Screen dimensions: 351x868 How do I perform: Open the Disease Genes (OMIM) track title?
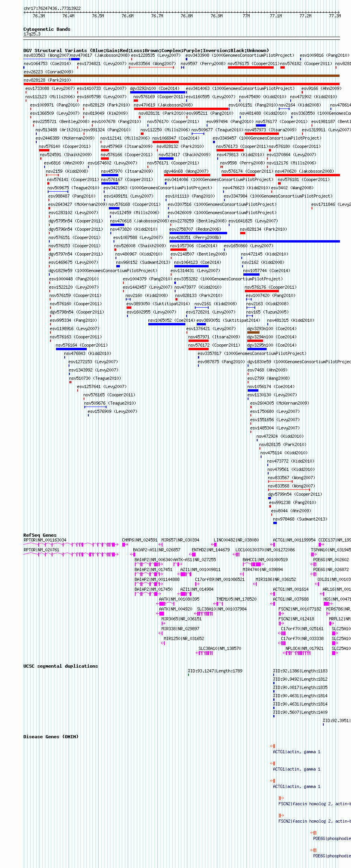(x=51, y=737)
